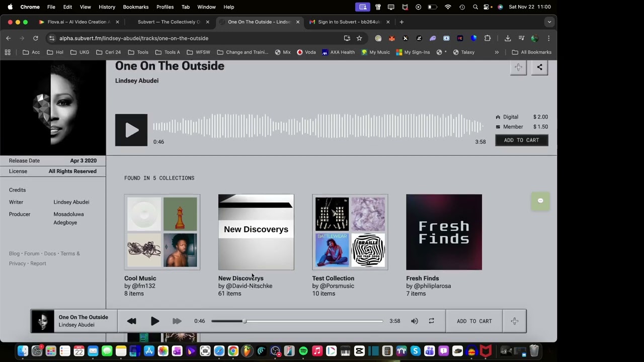Open AXA Health bookmark
The image size is (644, 362).
tap(338, 52)
